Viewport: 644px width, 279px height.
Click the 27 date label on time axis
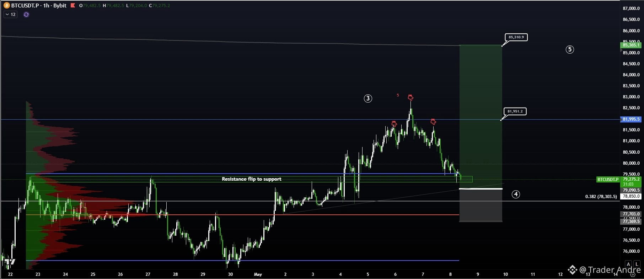pyautogui.click(x=148, y=274)
